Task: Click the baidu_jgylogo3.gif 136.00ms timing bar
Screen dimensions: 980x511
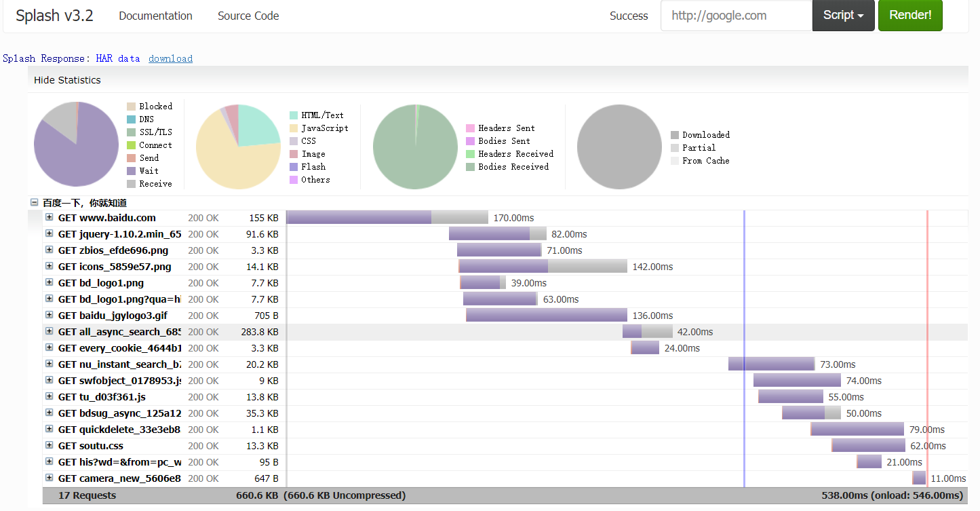Action: 547,315
